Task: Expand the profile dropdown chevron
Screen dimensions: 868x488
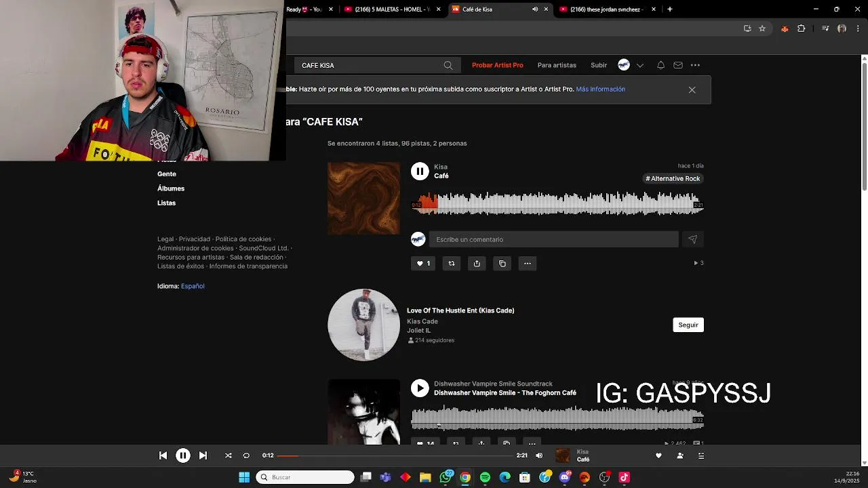Action: pyautogui.click(x=640, y=66)
